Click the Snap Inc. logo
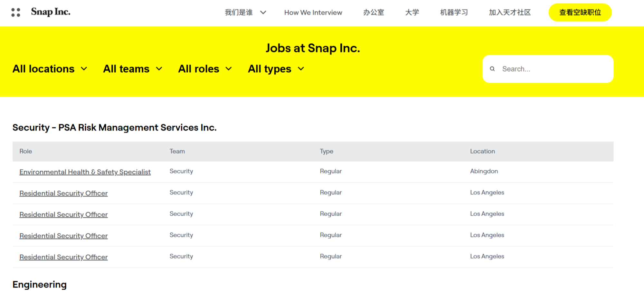 click(x=51, y=12)
